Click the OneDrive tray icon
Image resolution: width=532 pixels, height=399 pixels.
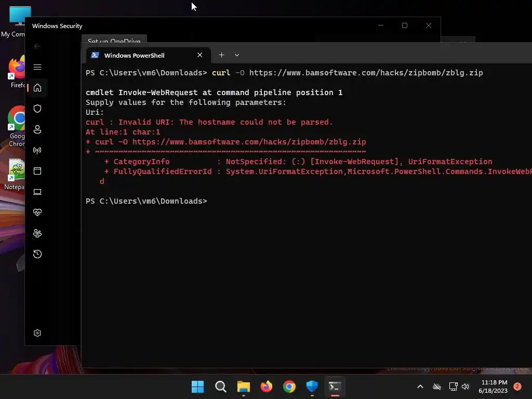tap(437, 387)
